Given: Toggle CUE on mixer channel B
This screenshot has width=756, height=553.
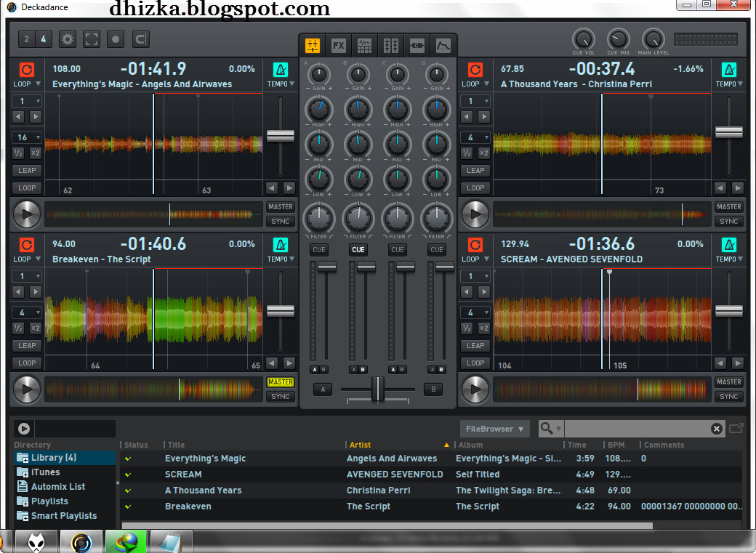Looking at the screenshot, I should [358, 250].
